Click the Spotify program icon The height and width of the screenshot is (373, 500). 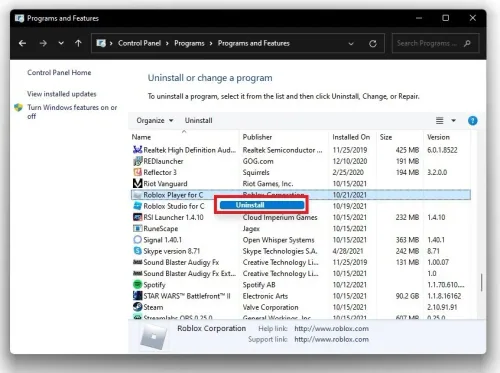(137, 284)
